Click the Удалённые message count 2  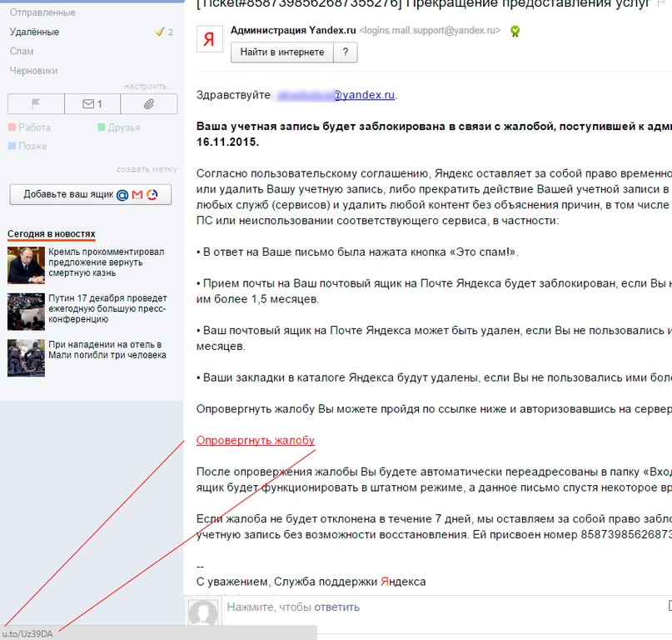coord(171,32)
